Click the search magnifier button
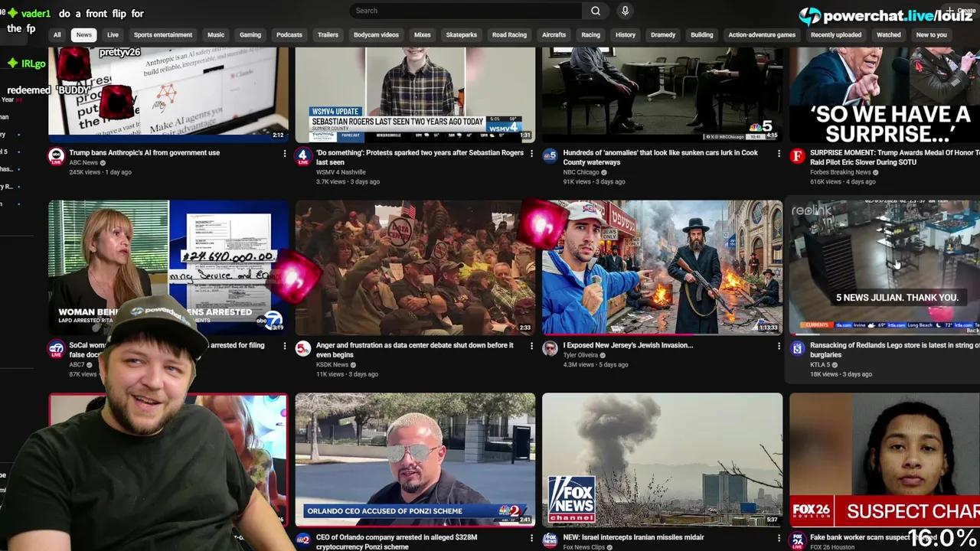The width and height of the screenshot is (980, 551). (x=595, y=11)
